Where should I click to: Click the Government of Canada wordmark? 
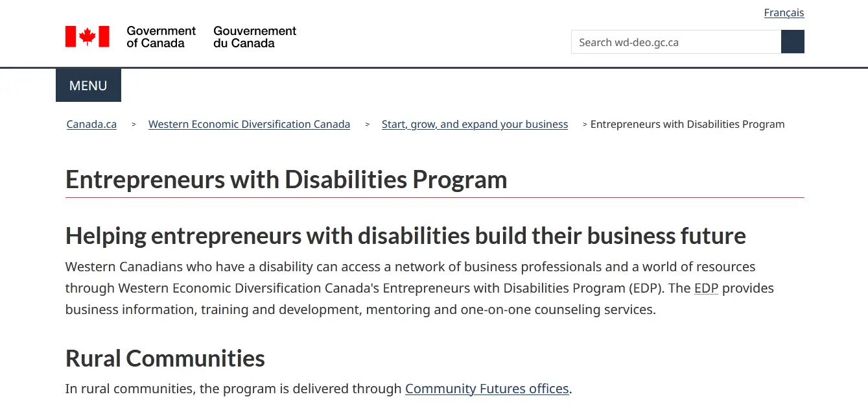(x=161, y=37)
